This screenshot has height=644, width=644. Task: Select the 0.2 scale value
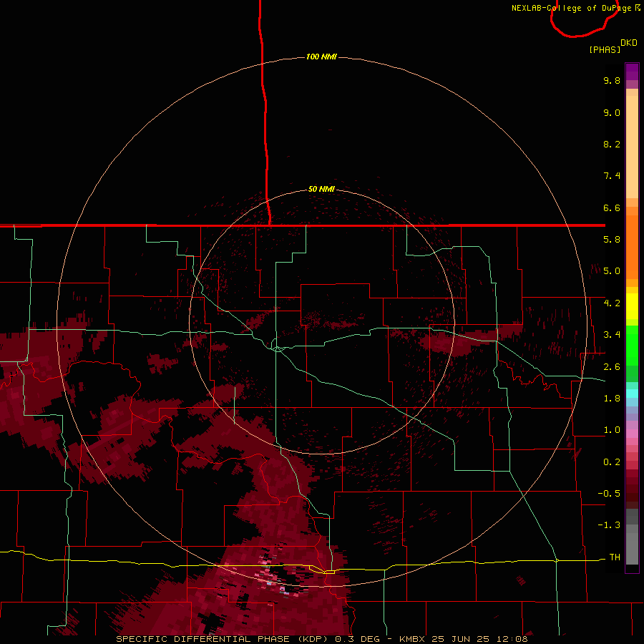(612, 462)
